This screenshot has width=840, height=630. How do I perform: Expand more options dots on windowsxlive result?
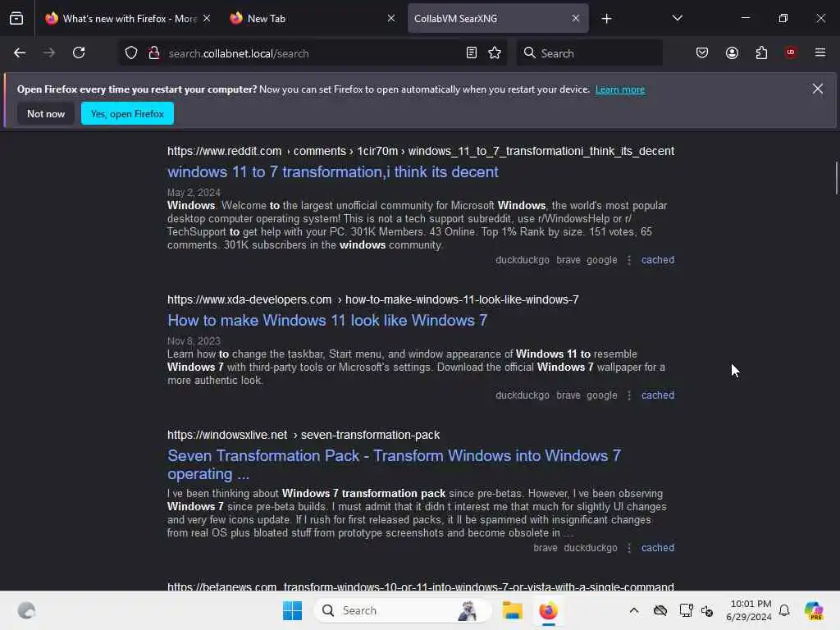click(x=629, y=548)
